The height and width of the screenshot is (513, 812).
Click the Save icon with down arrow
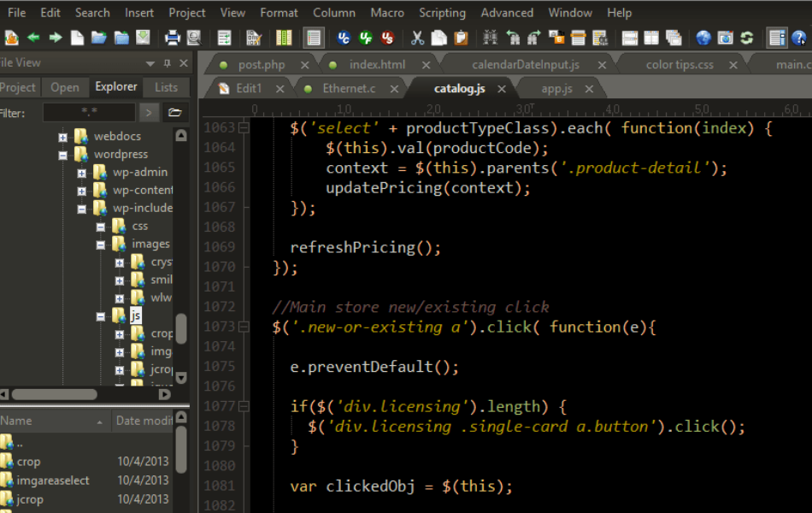pyautogui.click(x=143, y=38)
